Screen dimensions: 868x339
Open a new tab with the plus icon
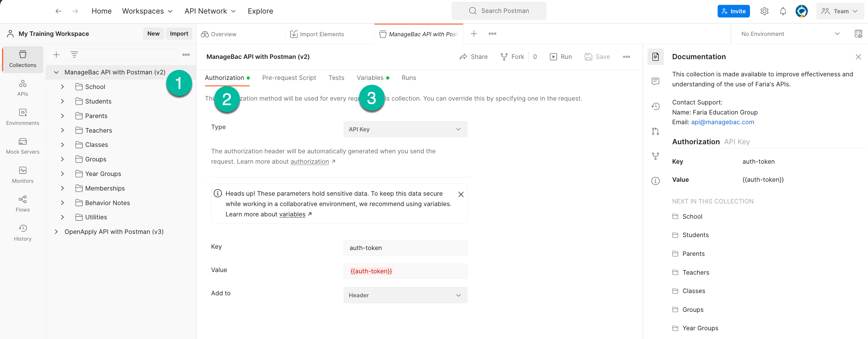[473, 34]
